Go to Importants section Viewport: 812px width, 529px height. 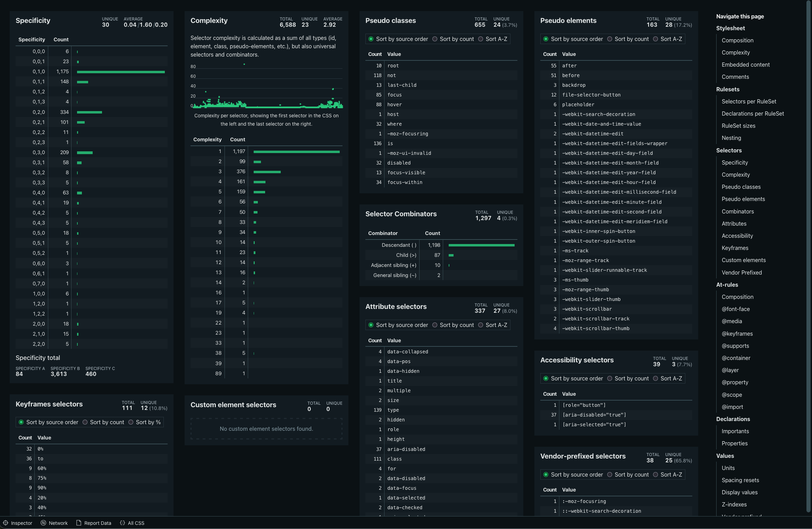[735, 431]
